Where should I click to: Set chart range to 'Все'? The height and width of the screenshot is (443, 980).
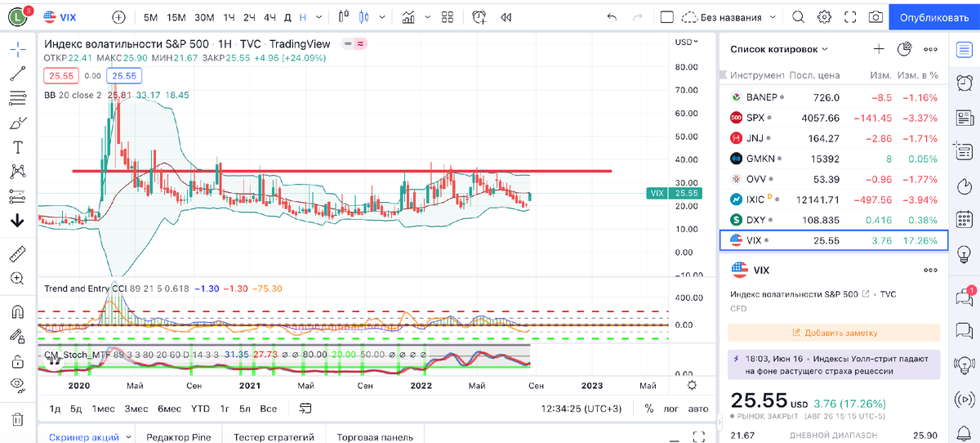[269, 409]
